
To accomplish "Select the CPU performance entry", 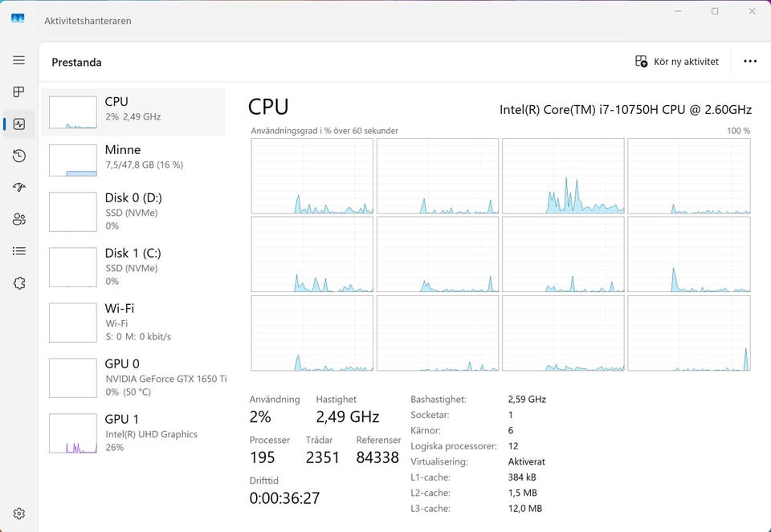I will click(x=133, y=112).
